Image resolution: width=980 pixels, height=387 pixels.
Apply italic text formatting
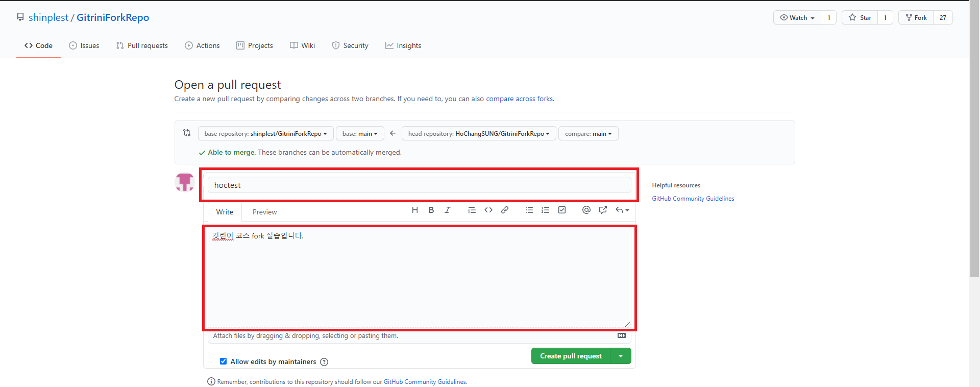448,210
